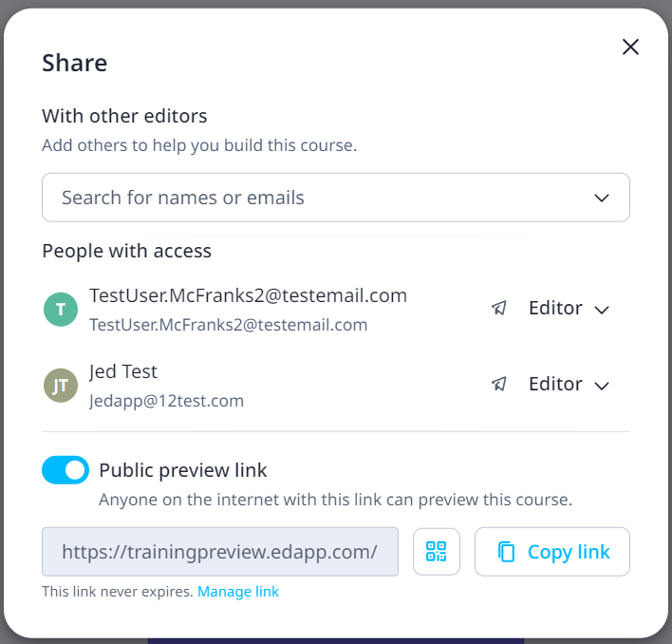
Task: Click the Jedapp@12test.com email text
Action: (x=166, y=401)
